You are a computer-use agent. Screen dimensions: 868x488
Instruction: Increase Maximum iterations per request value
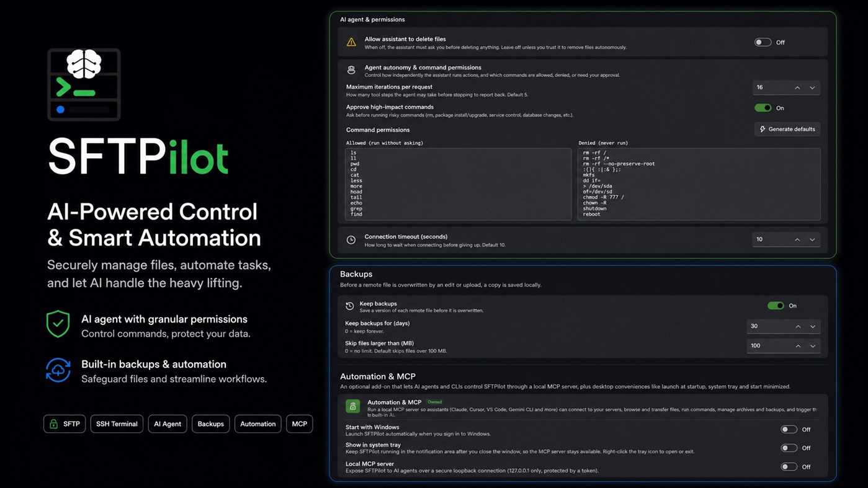[x=797, y=87]
